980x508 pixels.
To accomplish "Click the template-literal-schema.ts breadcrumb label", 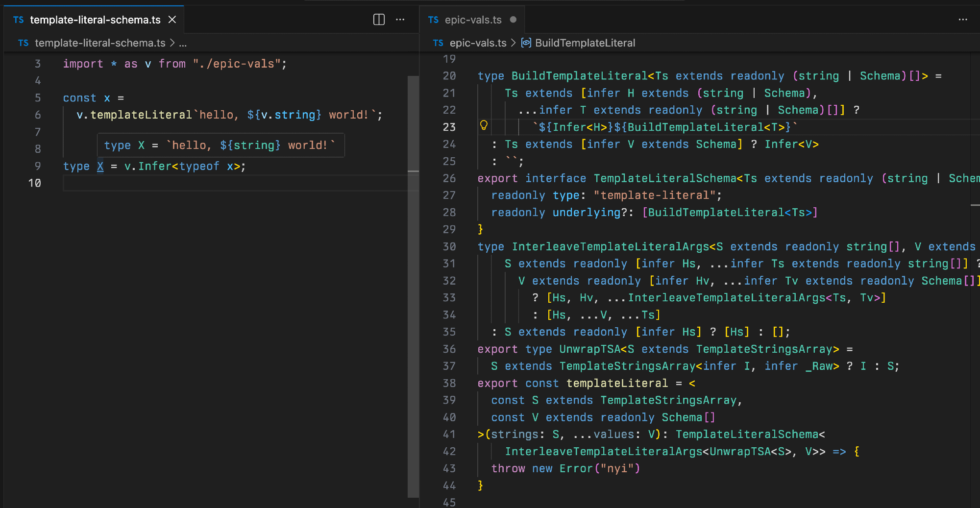I will tap(100, 43).
